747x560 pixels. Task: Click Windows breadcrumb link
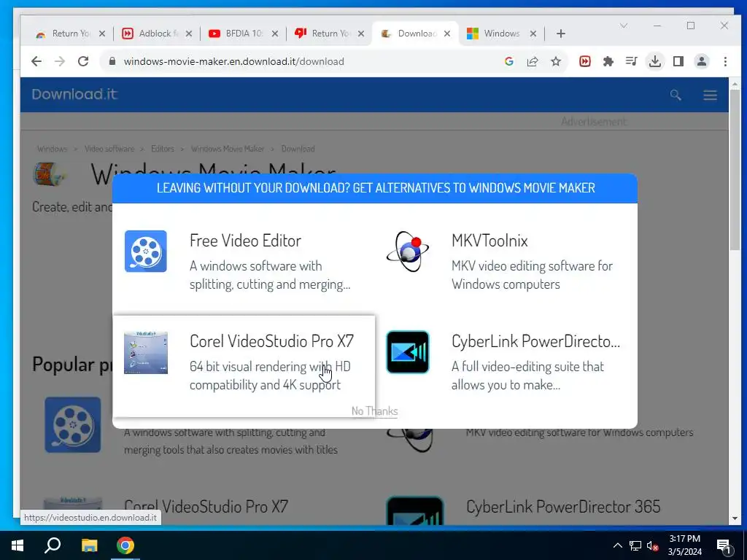(x=52, y=149)
